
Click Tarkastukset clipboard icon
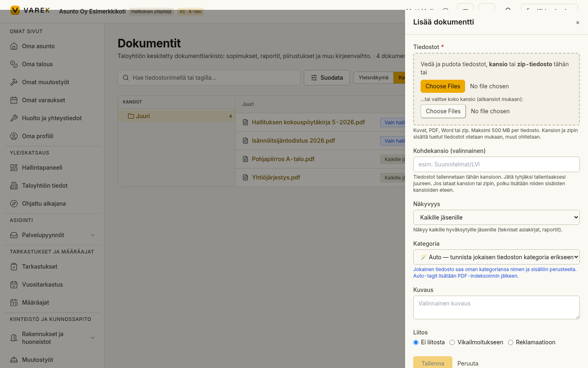14,267
